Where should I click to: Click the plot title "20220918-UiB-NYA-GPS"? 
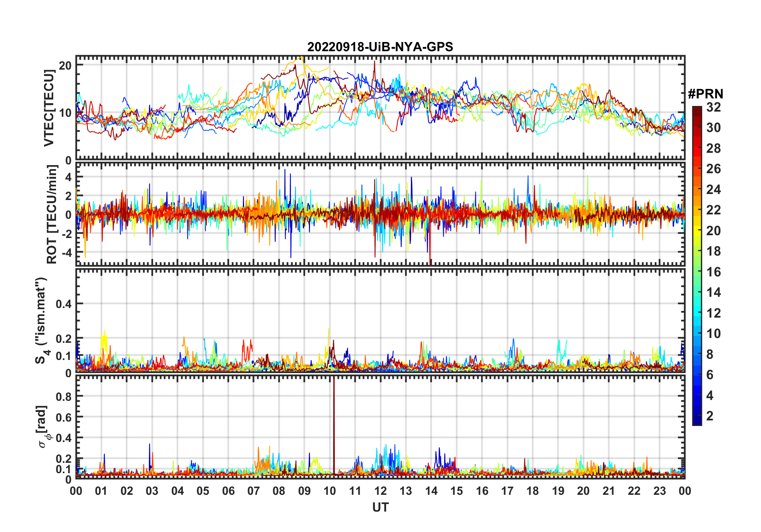(380, 47)
